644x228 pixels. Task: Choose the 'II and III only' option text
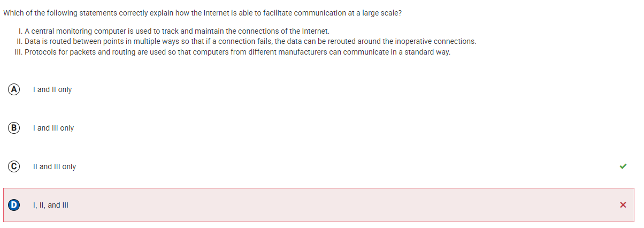(x=55, y=166)
